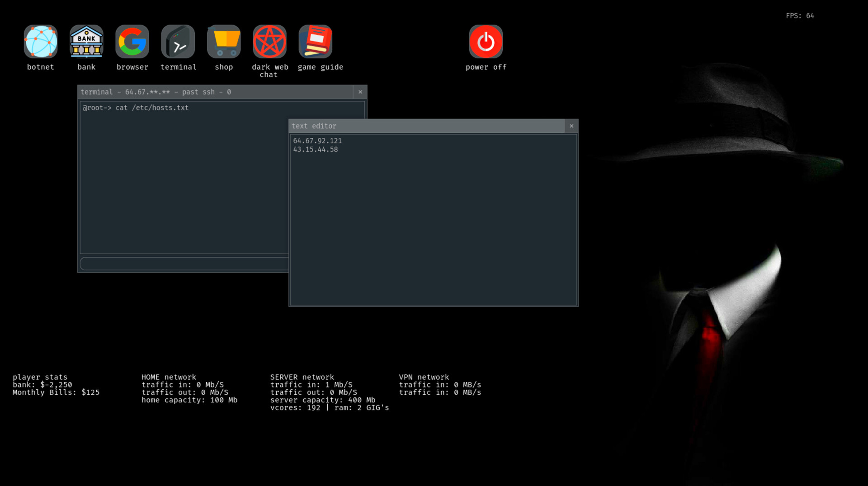Launch the bank app
The height and width of the screenshot is (486, 868).
tap(86, 41)
